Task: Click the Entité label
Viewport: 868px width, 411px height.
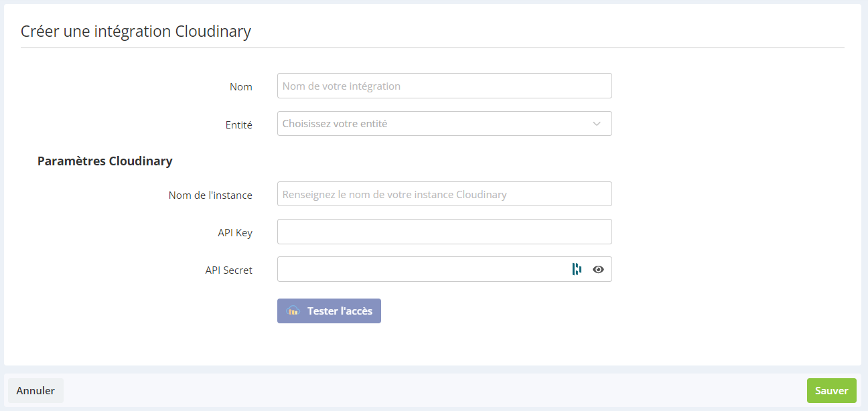Action: pyautogui.click(x=239, y=125)
